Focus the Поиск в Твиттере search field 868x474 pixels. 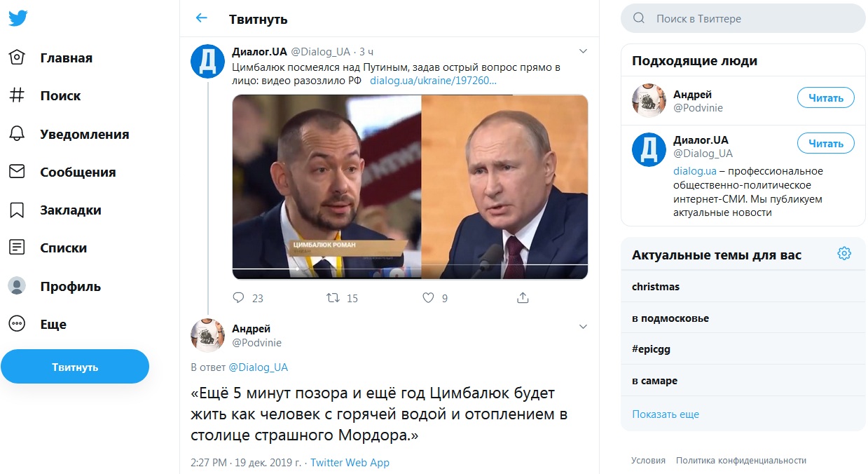point(743,18)
